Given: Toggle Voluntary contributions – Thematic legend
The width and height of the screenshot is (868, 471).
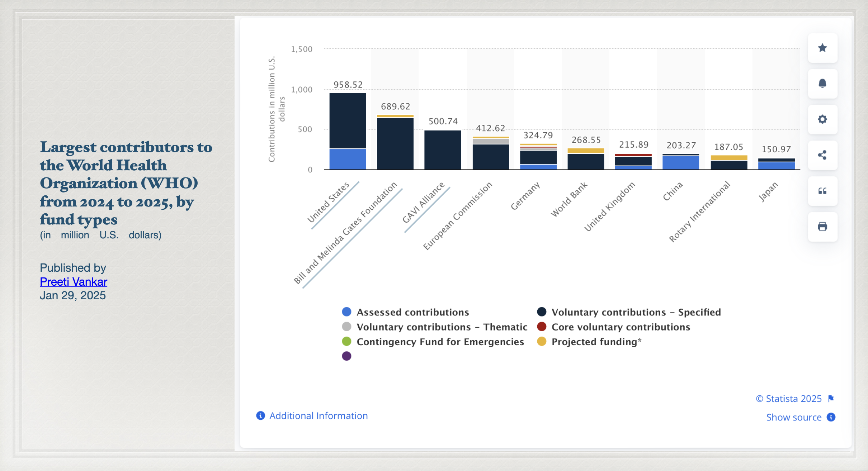Looking at the screenshot, I should (x=442, y=327).
